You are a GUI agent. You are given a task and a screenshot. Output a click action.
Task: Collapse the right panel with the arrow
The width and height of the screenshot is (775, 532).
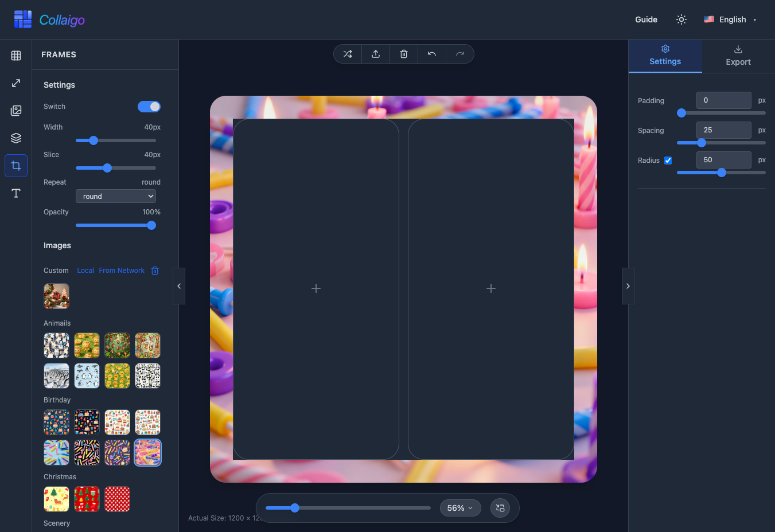coord(628,286)
